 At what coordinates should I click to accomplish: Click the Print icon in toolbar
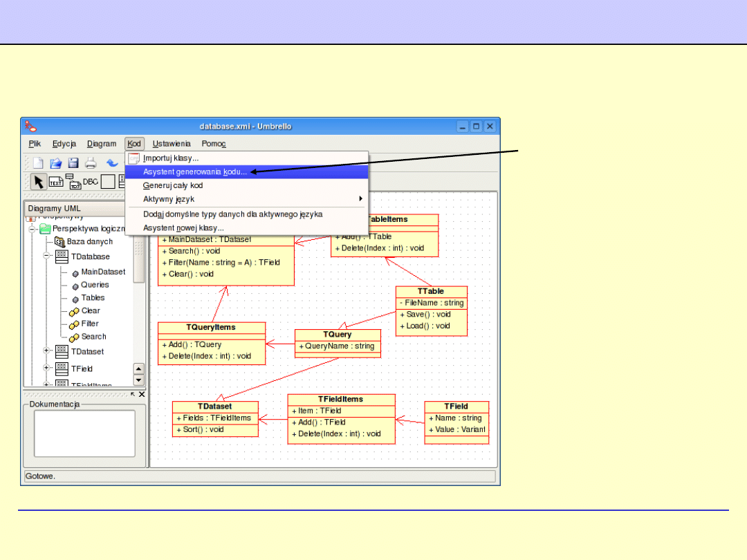[x=91, y=163]
